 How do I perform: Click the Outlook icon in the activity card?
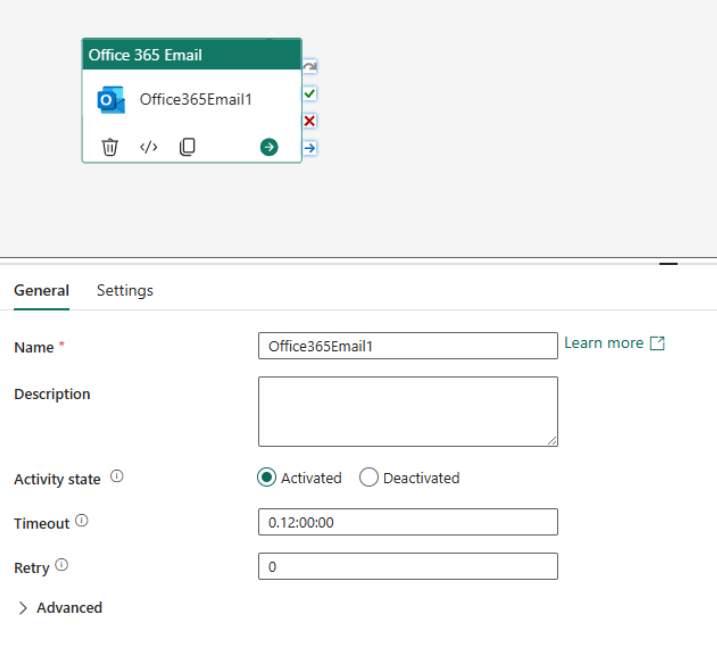coord(110,100)
